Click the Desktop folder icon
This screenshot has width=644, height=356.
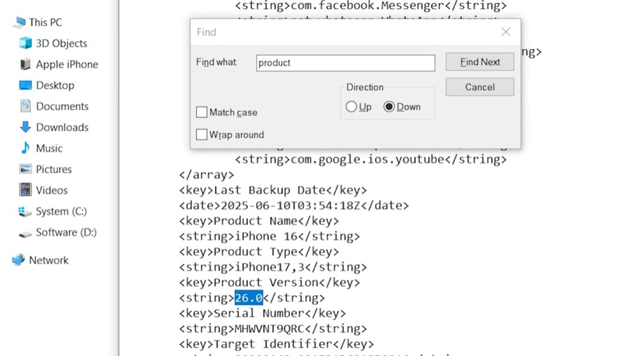click(x=25, y=85)
